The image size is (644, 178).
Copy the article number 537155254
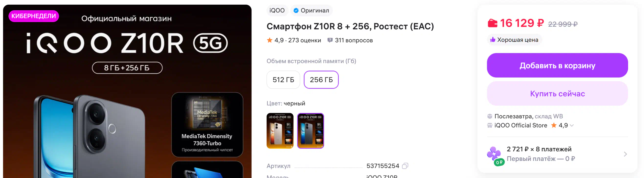405,166
